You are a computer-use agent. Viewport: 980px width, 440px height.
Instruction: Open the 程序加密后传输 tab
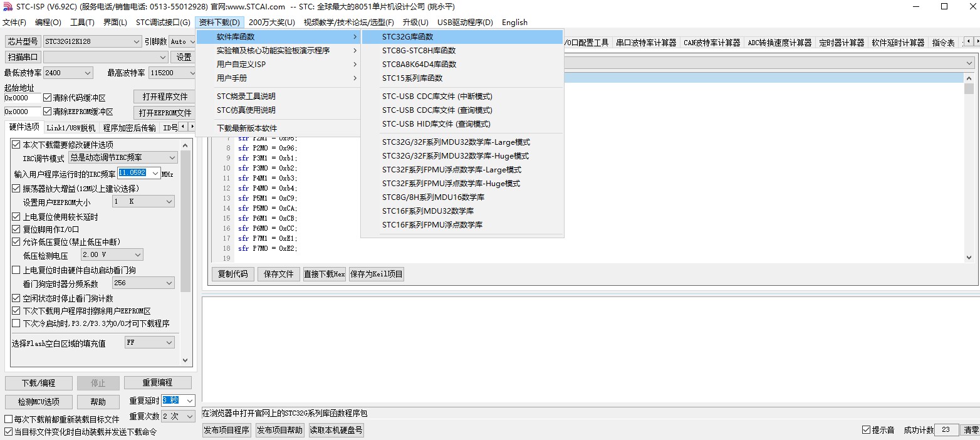click(x=130, y=128)
